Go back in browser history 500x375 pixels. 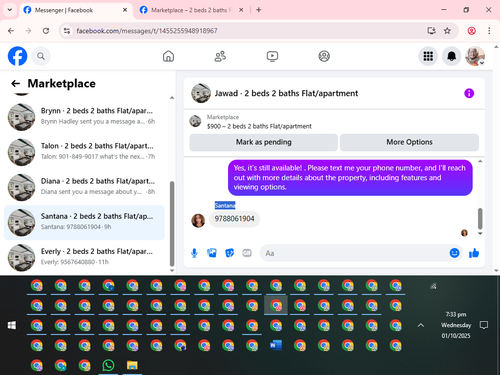(11, 31)
